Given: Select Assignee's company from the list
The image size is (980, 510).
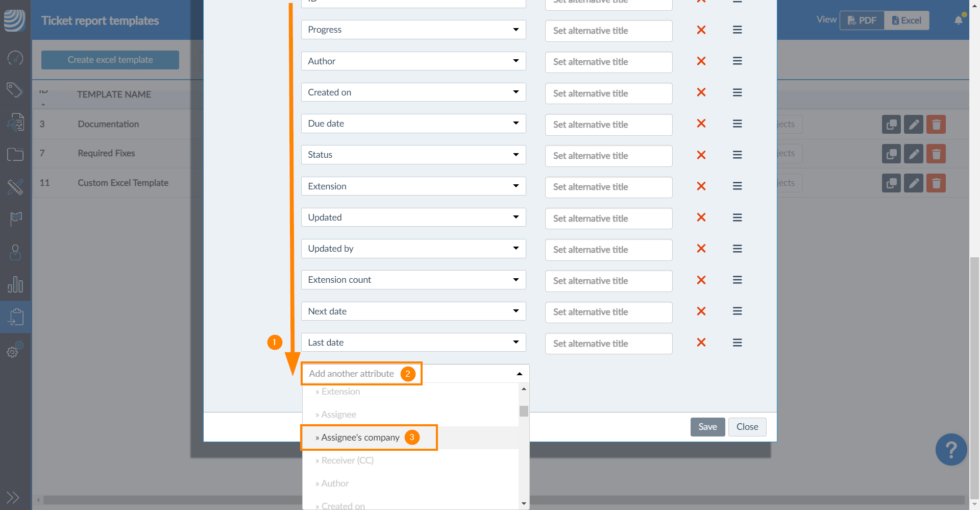Looking at the screenshot, I should click(360, 438).
